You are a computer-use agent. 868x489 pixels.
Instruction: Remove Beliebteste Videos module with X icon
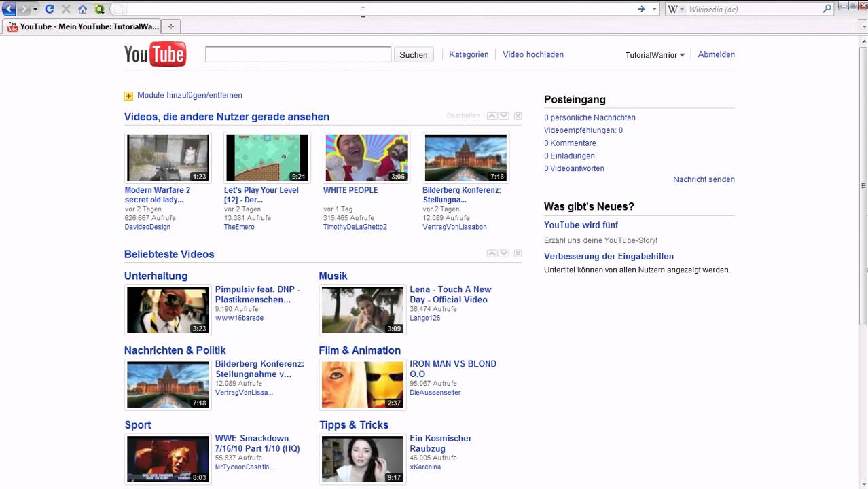pos(518,253)
